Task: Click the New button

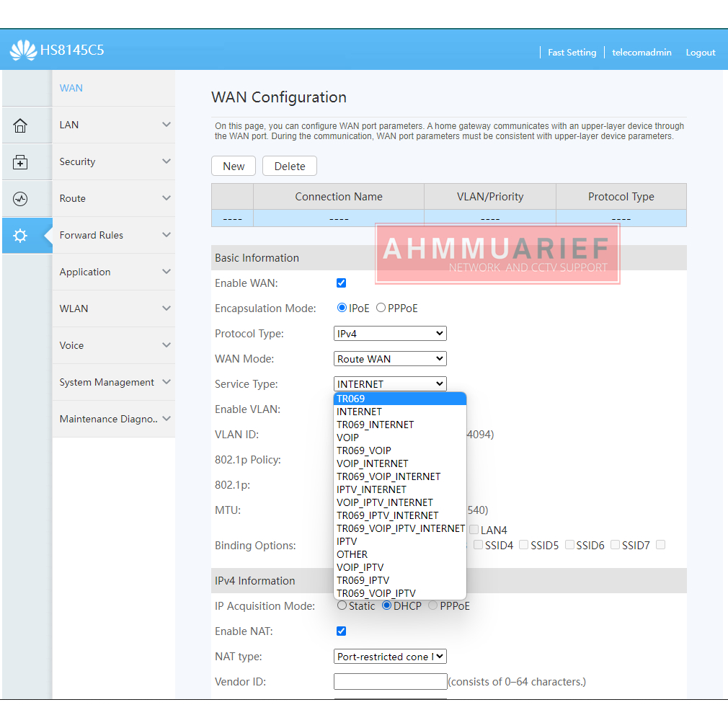Action: coord(234,167)
